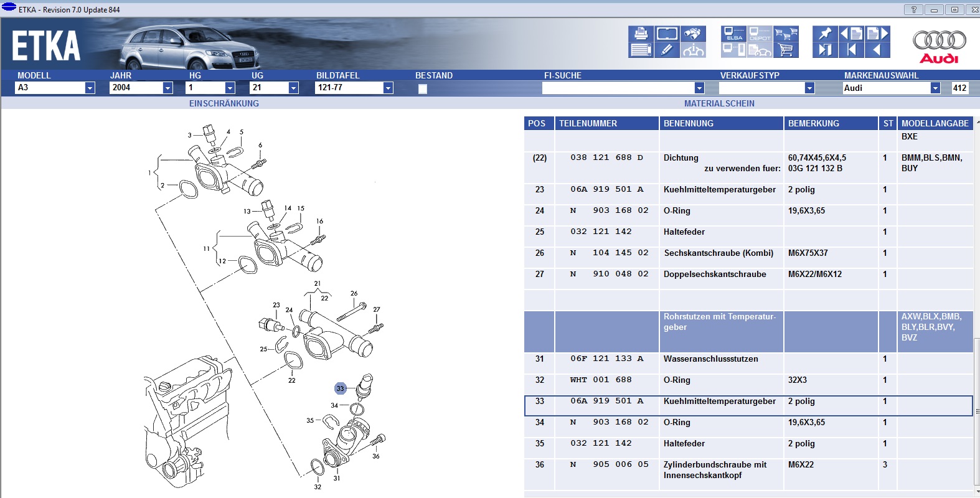Open the single shopping cart icon
This screenshot has width=980, height=498.
point(786,50)
